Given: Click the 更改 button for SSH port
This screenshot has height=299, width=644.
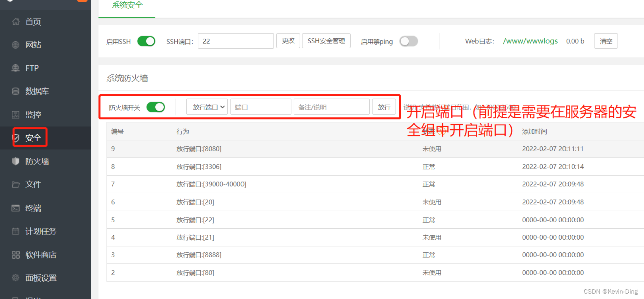Looking at the screenshot, I should (x=288, y=41).
